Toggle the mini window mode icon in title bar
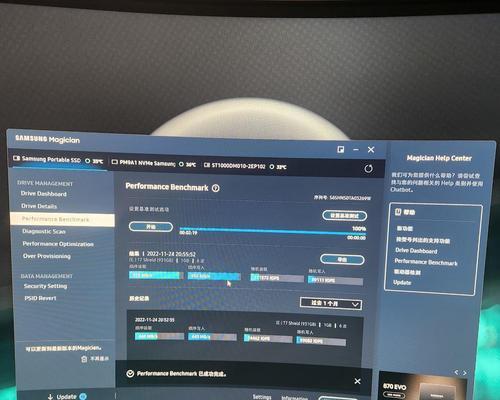This screenshot has width=500, height=400. pyautogui.click(x=341, y=149)
